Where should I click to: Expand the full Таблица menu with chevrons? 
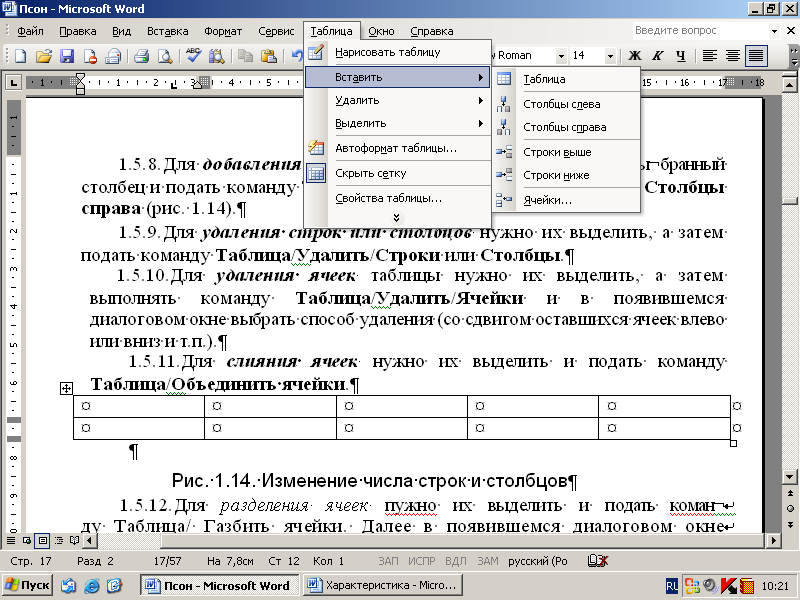coord(396,218)
